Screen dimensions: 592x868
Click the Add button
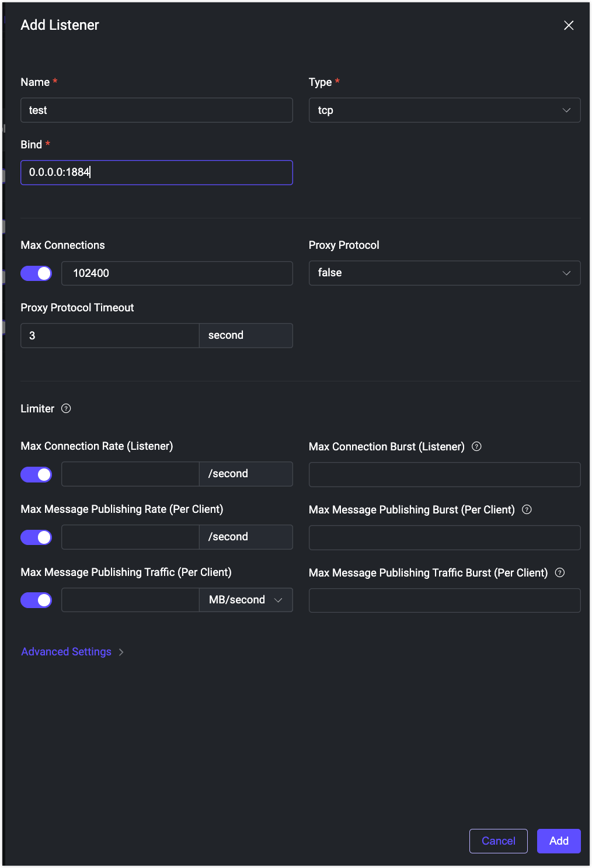(558, 841)
